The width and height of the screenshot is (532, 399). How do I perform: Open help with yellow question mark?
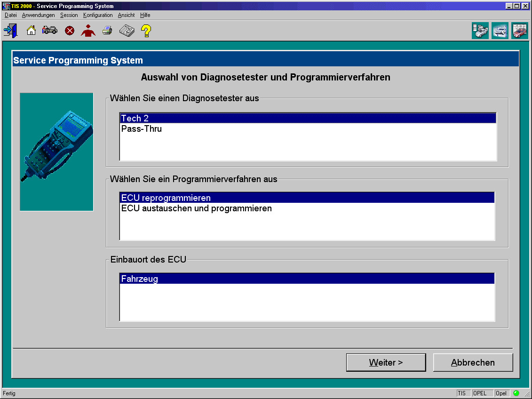pyautogui.click(x=146, y=31)
